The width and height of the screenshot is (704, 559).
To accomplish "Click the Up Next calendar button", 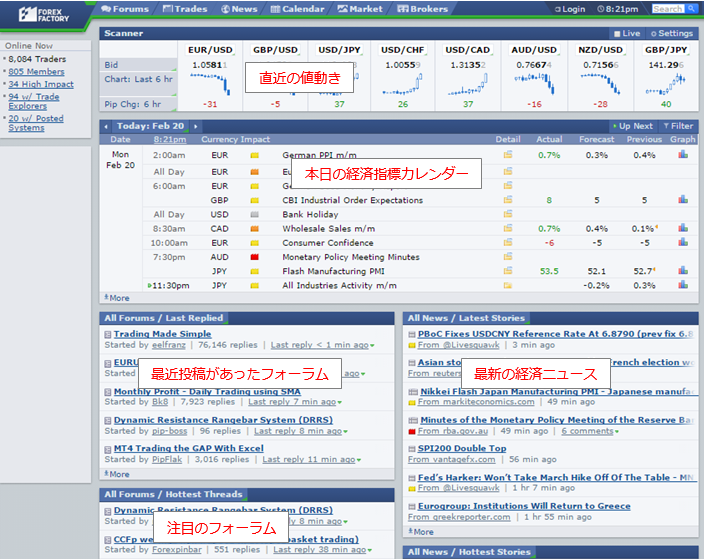I will point(633,126).
